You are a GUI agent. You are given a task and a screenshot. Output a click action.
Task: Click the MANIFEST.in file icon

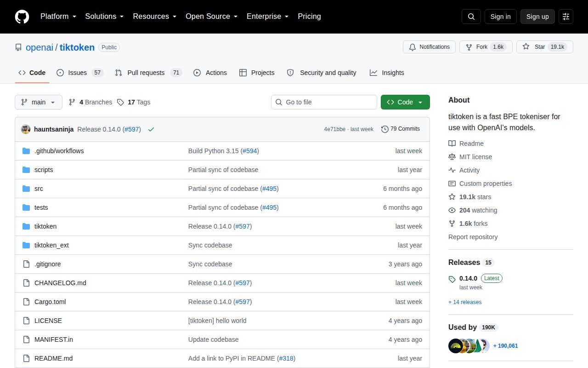[26, 339]
